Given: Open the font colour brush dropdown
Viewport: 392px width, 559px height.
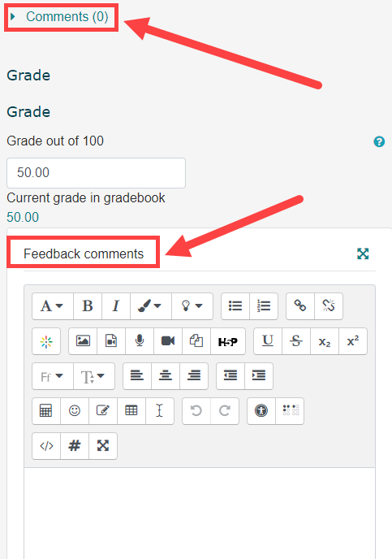Looking at the screenshot, I should pos(151,306).
